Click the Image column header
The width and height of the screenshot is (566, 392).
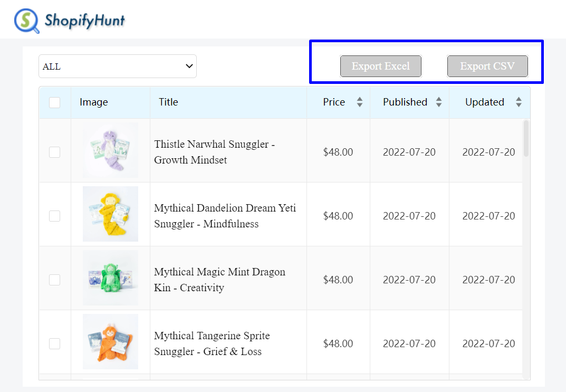94,102
